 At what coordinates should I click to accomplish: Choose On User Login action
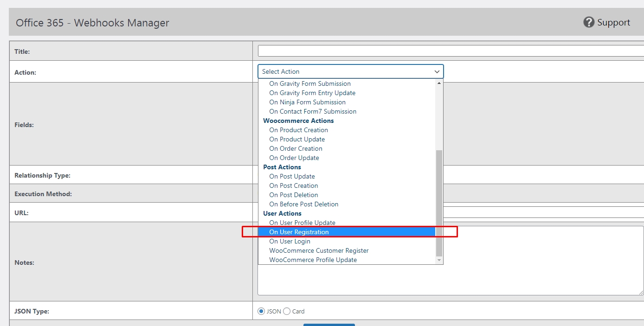pyautogui.click(x=290, y=241)
